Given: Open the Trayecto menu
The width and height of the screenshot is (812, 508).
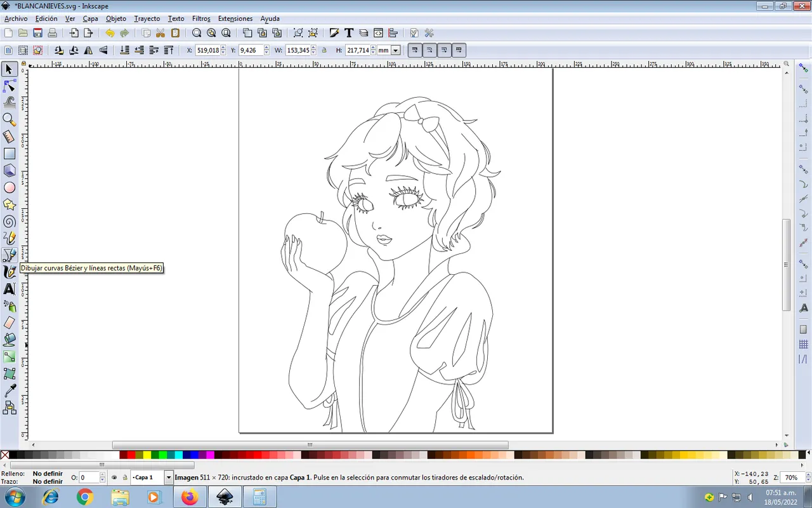Looking at the screenshot, I should [147, 18].
